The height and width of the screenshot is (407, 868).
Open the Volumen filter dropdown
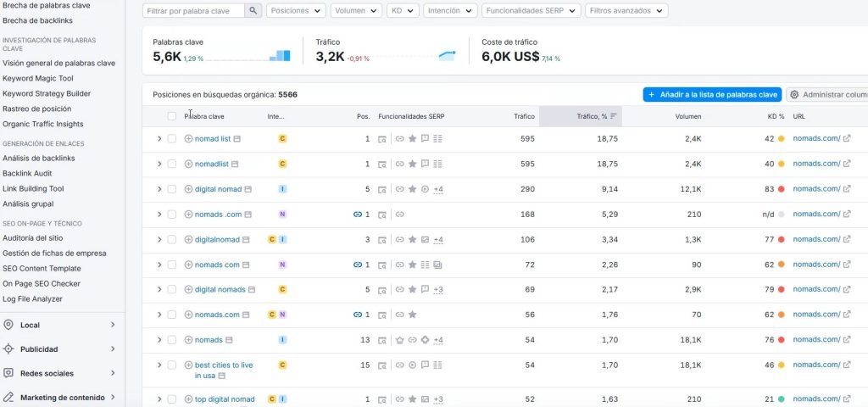coord(356,10)
